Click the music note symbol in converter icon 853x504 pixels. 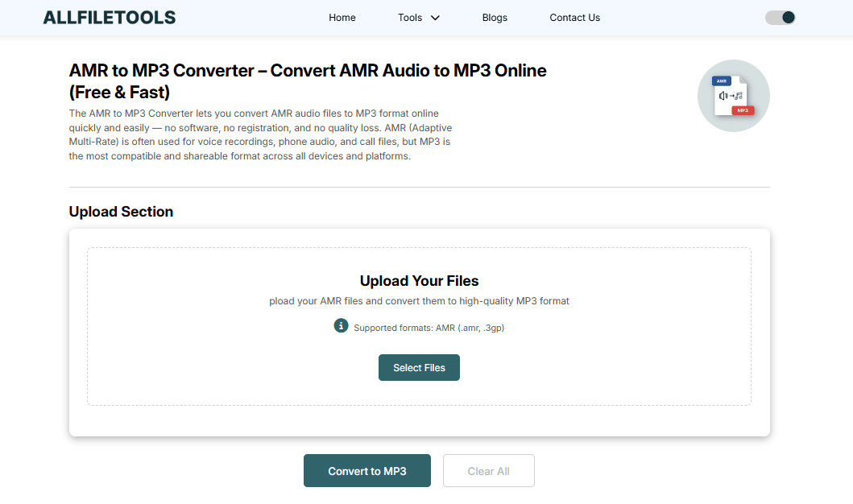(x=739, y=96)
